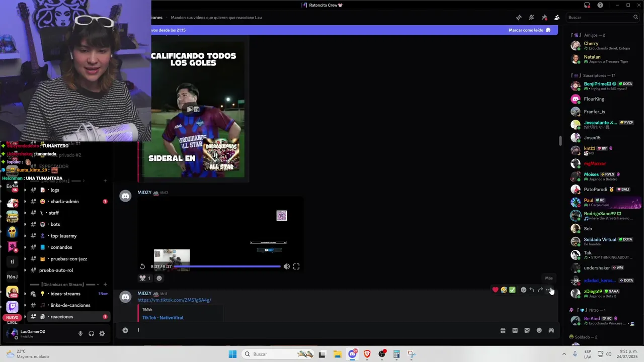644x362 pixels.
Task: Open the emoji picker in message box
Action: 539,330
